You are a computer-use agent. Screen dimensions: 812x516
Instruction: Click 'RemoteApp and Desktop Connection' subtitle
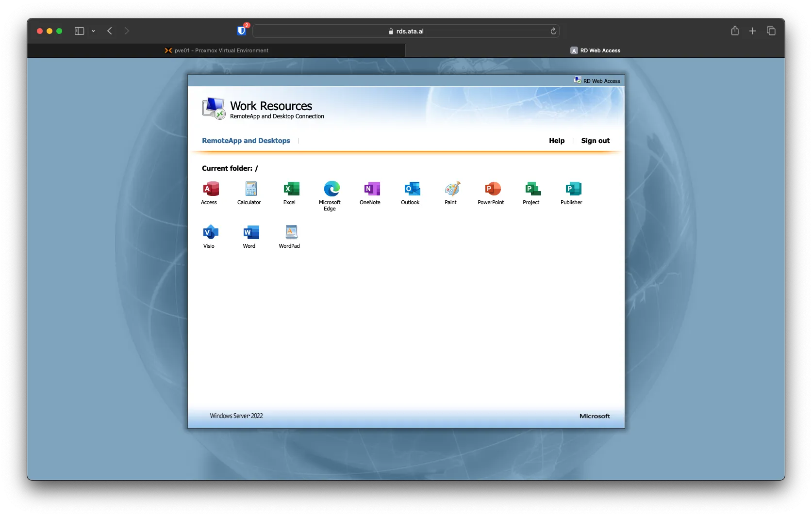coord(277,116)
